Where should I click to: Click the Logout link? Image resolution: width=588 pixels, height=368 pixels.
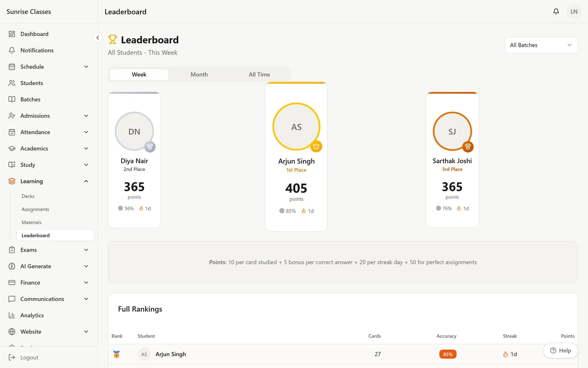click(x=29, y=357)
